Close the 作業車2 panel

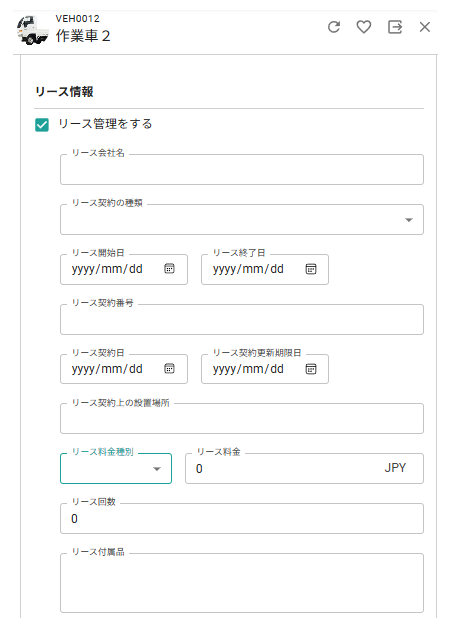tap(425, 27)
